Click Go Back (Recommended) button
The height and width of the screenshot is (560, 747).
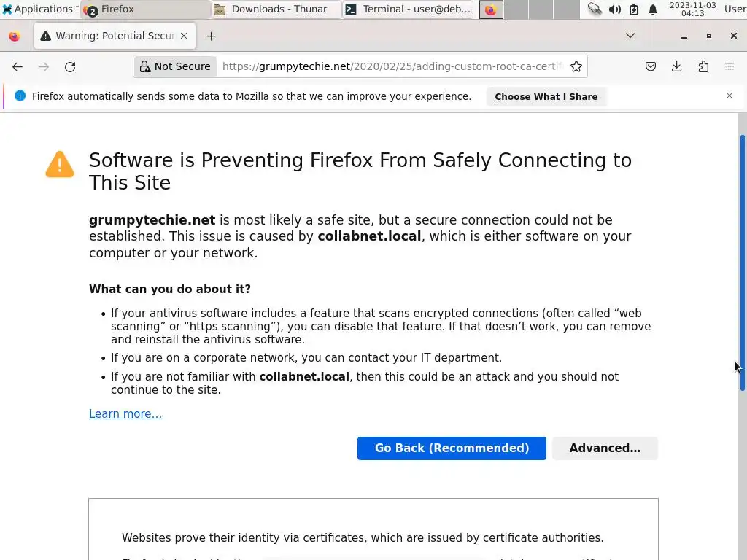[452, 448]
